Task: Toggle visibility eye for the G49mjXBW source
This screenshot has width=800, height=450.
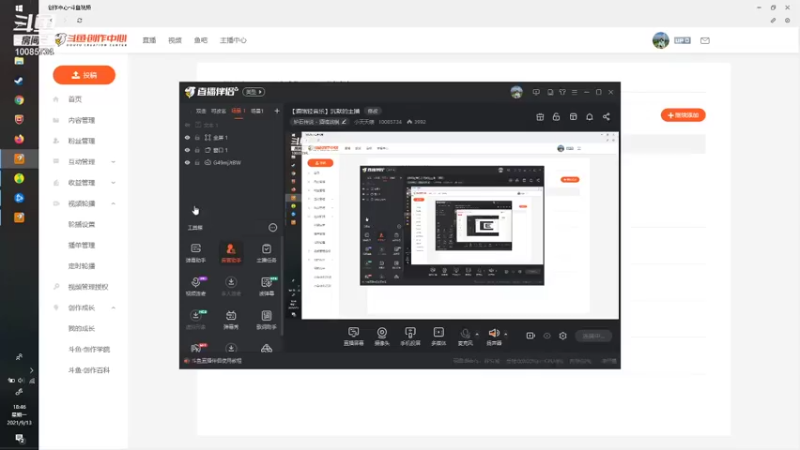Action: [x=187, y=163]
